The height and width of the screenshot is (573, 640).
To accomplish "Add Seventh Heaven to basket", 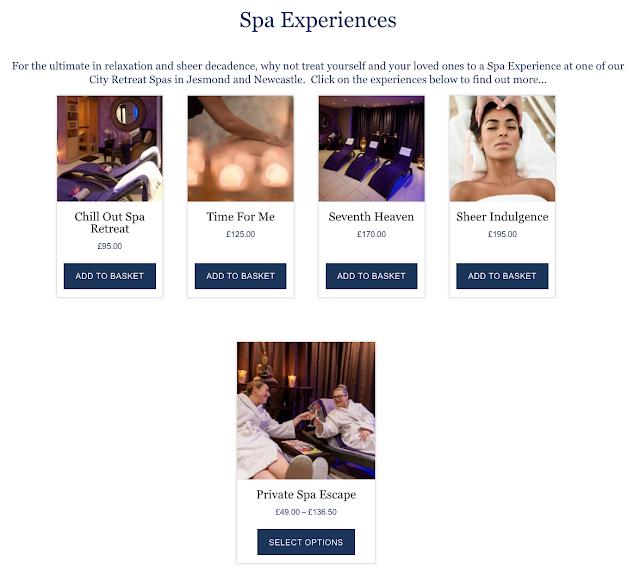I will (371, 276).
